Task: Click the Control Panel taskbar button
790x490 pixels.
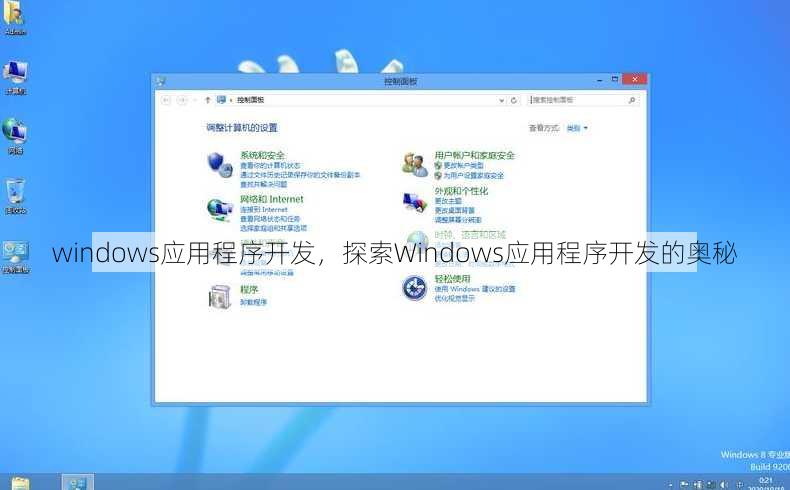Action: (x=78, y=482)
